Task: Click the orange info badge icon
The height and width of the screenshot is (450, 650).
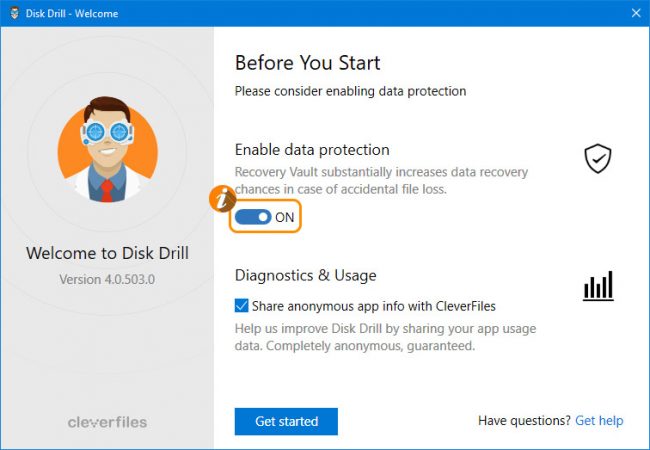Action: pyautogui.click(x=222, y=199)
